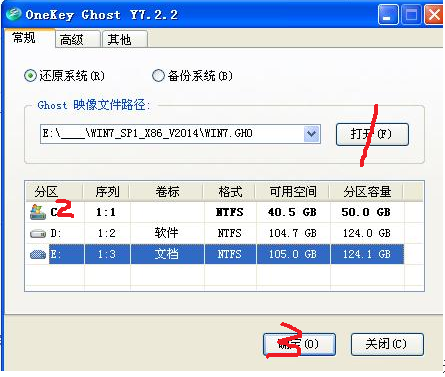Click NTFS format cell in D row
The image size is (445, 377).
coord(230,233)
